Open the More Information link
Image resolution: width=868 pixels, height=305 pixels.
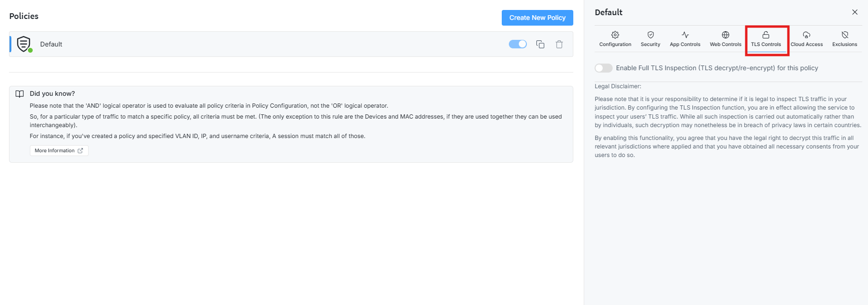pyautogui.click(x=59, y=150)
